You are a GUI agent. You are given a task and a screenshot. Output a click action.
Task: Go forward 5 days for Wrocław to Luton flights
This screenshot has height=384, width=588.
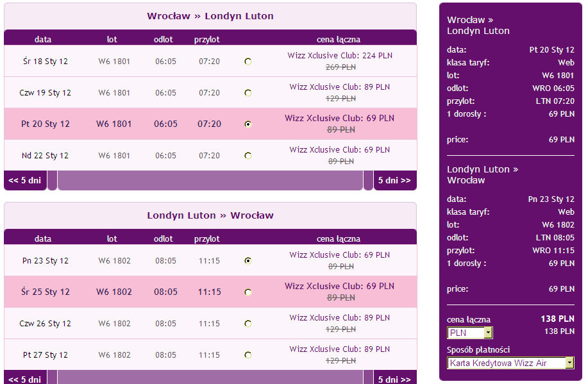(395, 180)
